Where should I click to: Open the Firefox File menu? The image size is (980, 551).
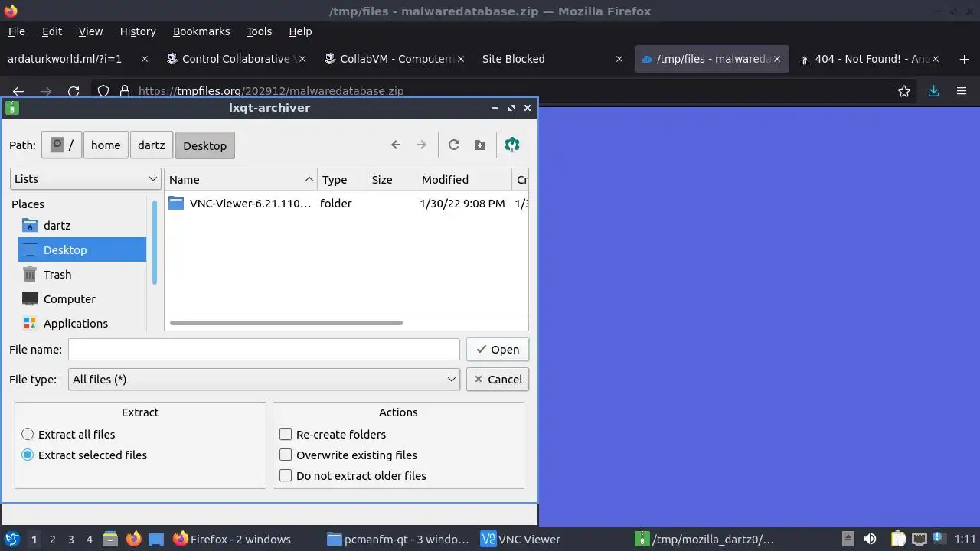point(16,31)
